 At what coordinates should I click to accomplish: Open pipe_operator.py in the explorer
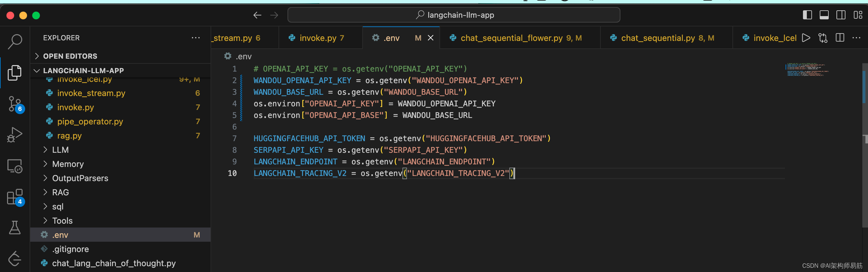[x=121, y=121]
